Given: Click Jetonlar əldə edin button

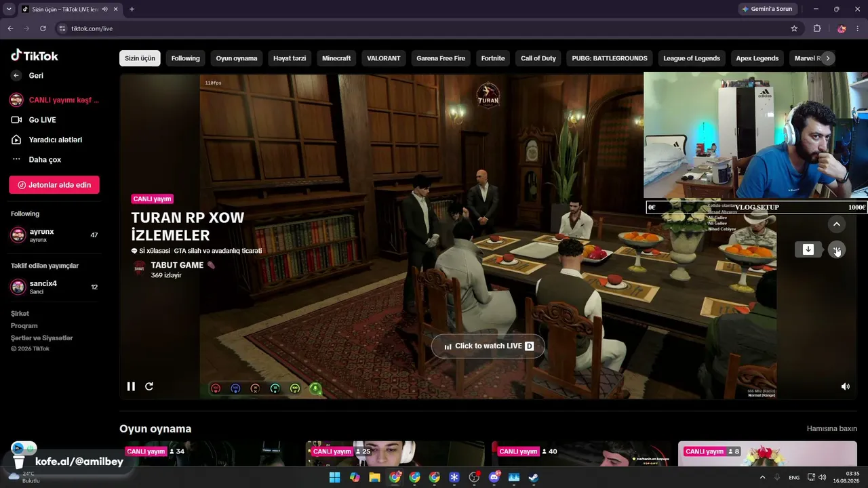Looking at the screenshot, I should click(54, 185).
